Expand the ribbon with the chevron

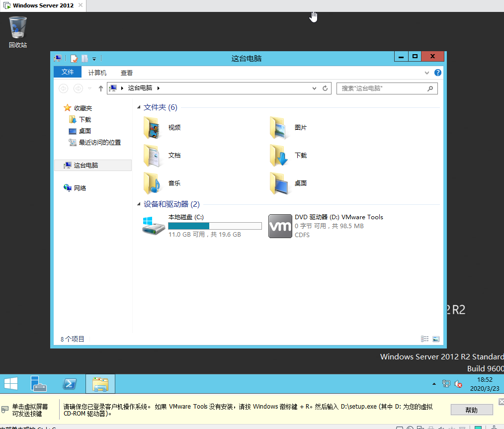[426, 73]
